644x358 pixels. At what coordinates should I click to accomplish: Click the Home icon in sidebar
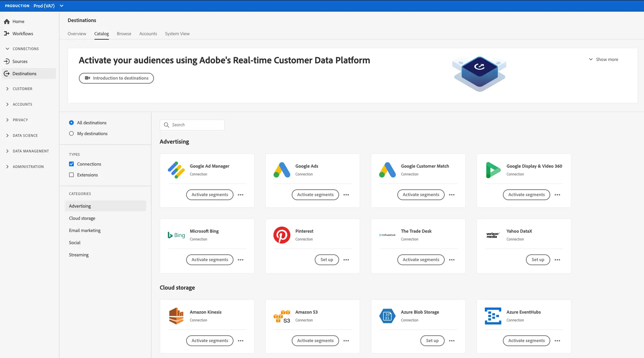click(7, 21)
